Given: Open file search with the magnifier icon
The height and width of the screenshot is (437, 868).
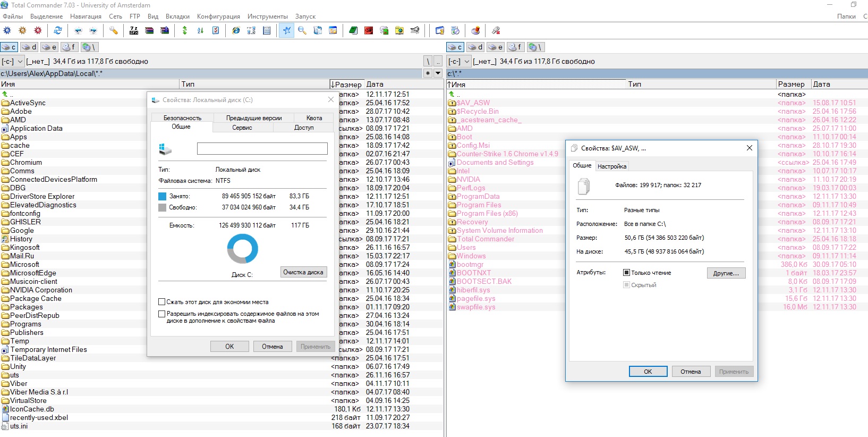Looking at the screenshot, I should click(x=302, y=31).
